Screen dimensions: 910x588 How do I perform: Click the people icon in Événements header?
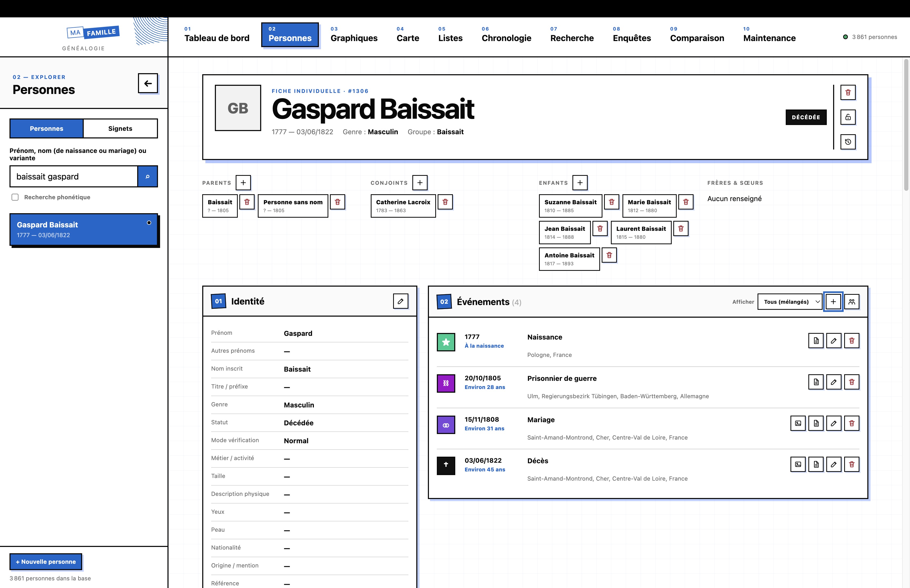click(852, 302)
